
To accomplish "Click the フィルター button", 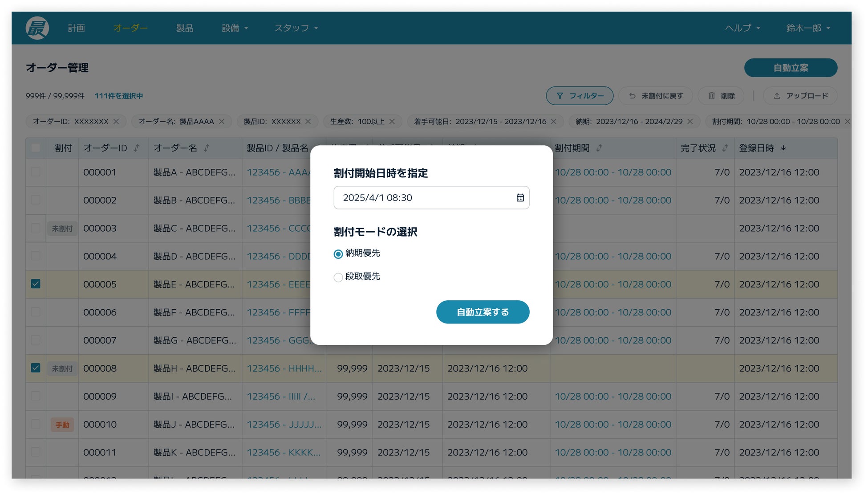I will (580, 96).
